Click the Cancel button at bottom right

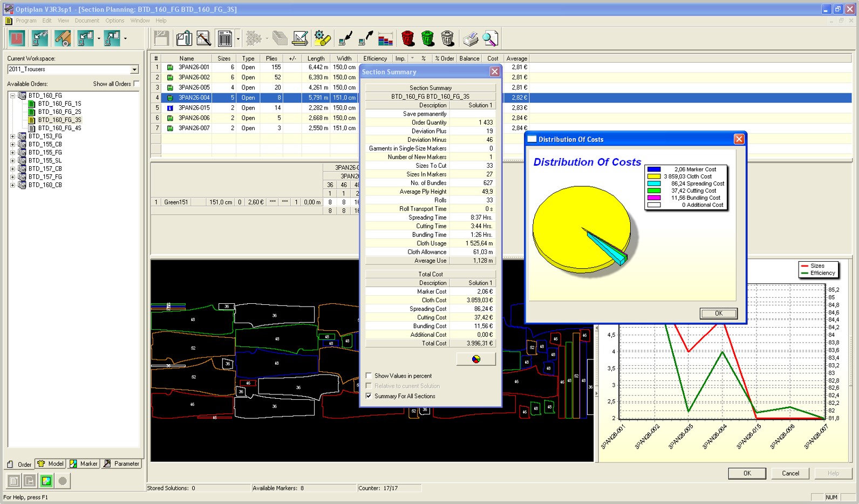click(x=790, y=473)
